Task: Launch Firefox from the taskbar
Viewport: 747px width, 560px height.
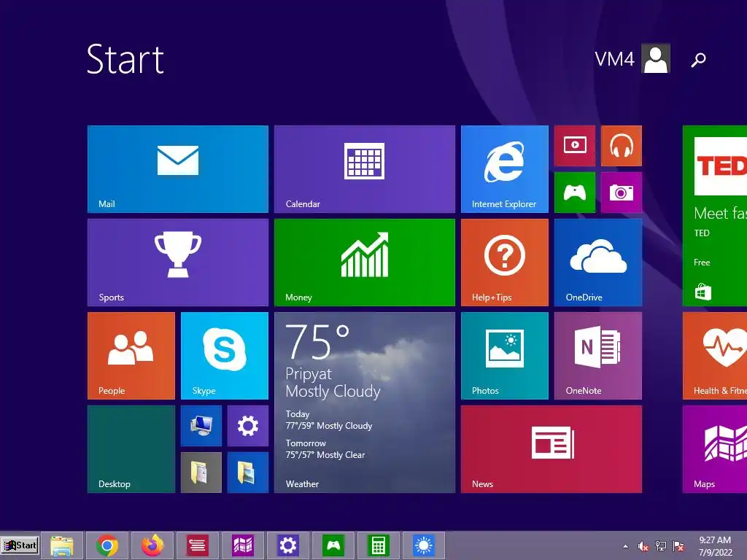Action: point(152,545)
